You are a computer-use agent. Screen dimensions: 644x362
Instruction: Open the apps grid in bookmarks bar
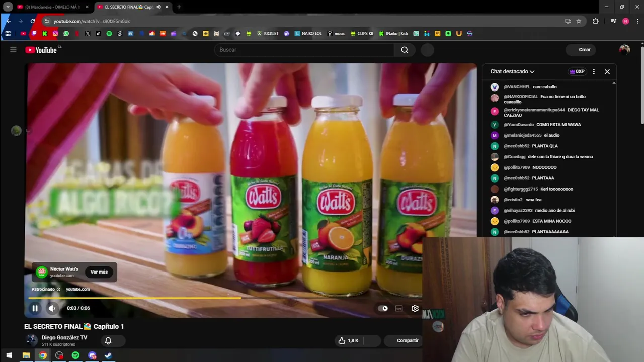(x=8, y=34)
